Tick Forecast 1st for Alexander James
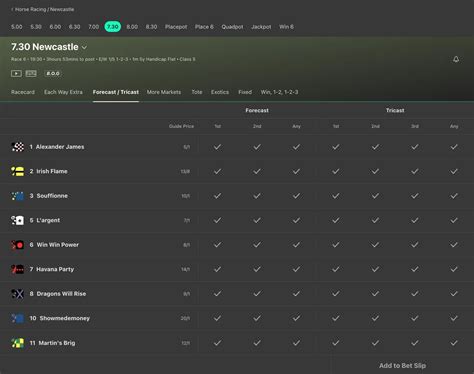474x374 pixels. tap(217, 147)
